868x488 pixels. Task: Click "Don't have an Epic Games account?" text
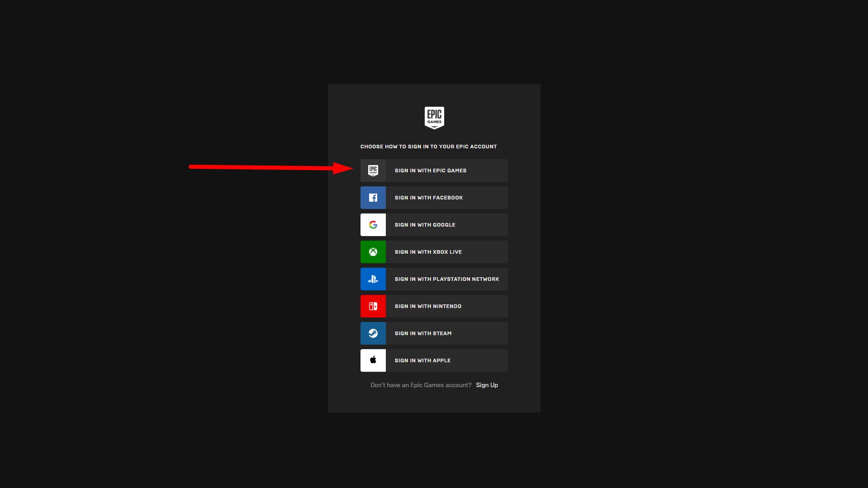click(421, 385)
